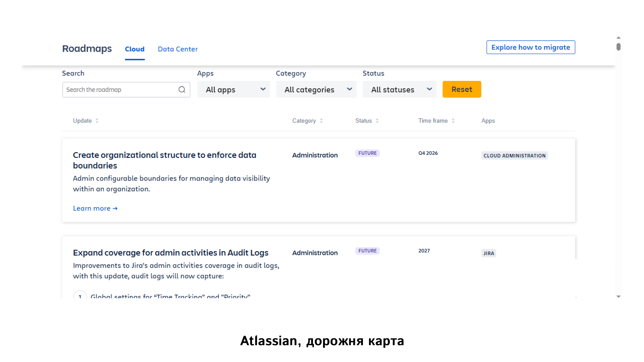
Task: Switch to the Data Center tab
Action: (177, 49)
